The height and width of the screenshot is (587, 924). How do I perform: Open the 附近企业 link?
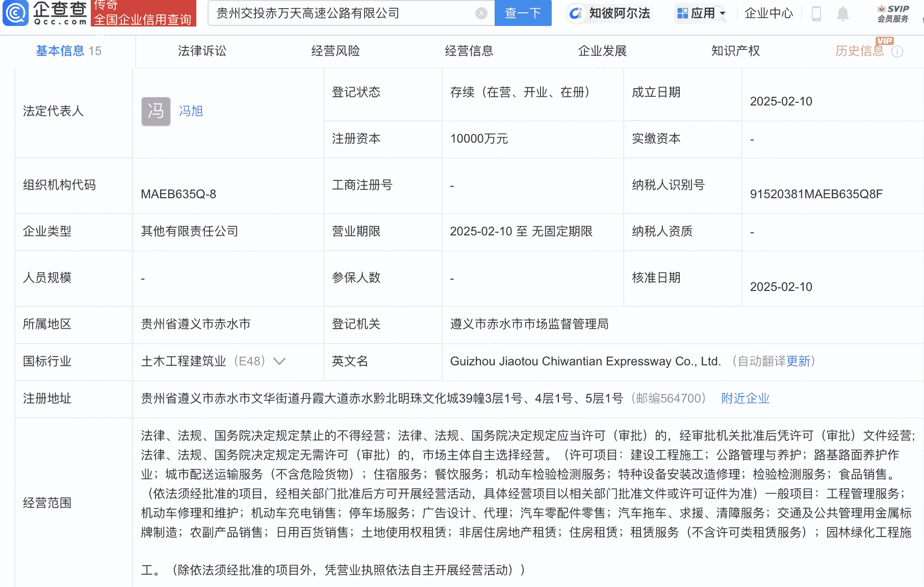pos(745,399)
